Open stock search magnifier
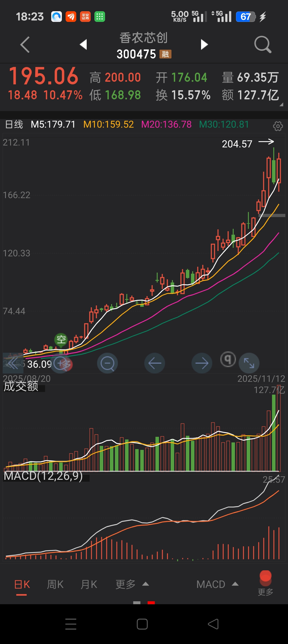 coord(263,44)
